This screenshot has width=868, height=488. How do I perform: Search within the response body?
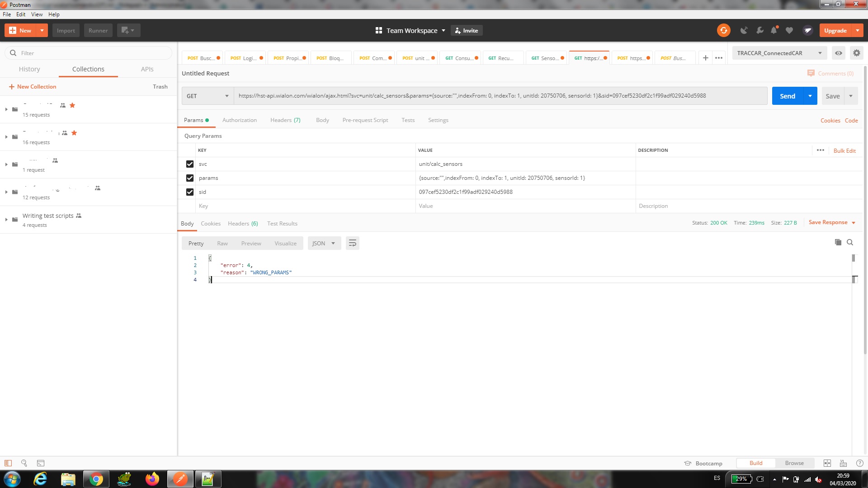click(x=850, y=242)
